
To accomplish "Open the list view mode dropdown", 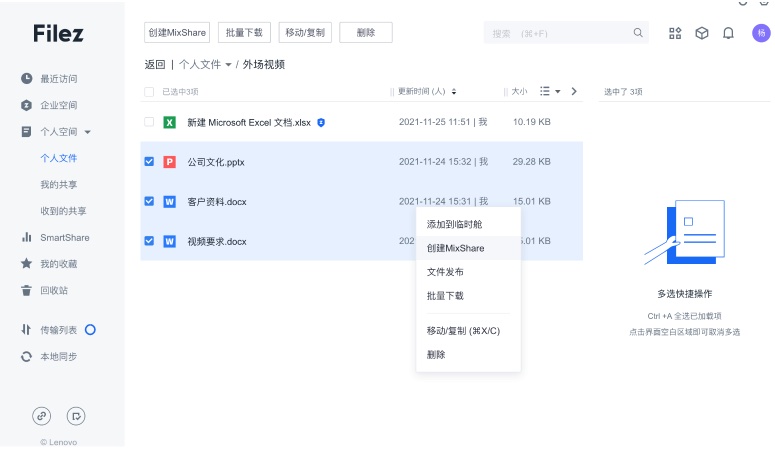I will click(x=550, y=91).
